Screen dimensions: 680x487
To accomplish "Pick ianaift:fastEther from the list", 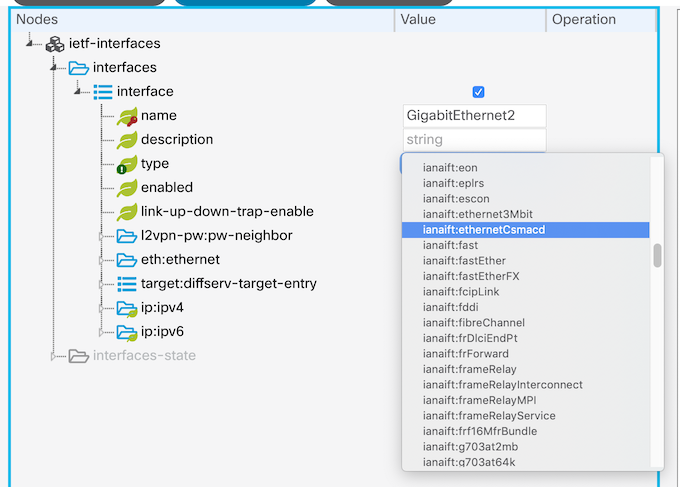I will (525, 261).
